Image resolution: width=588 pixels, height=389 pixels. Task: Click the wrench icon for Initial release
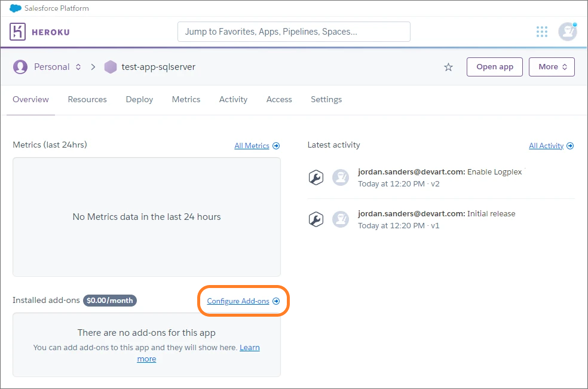point(316,219)
